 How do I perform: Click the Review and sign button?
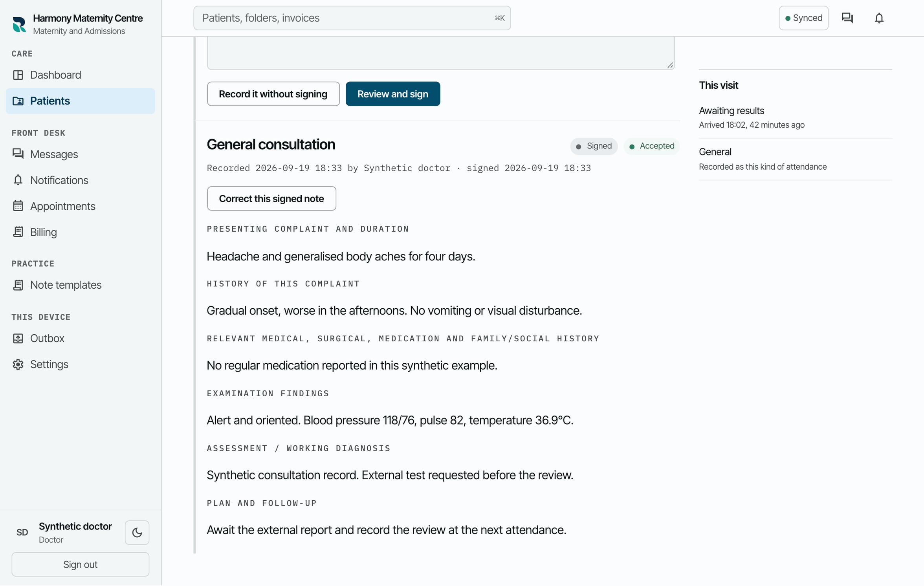(x=393, y=94)
